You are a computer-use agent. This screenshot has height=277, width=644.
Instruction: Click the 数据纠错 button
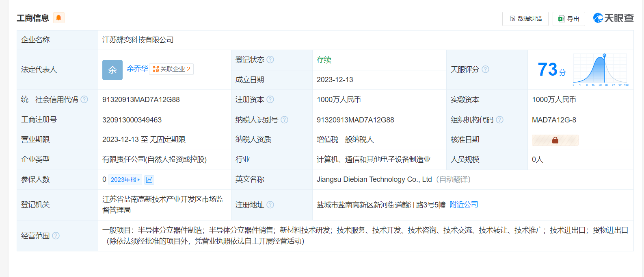[x=525, y=19]
